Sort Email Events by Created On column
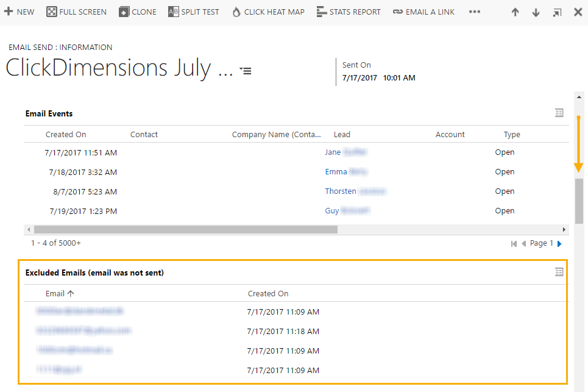588x392 pixels. [66, 134]
